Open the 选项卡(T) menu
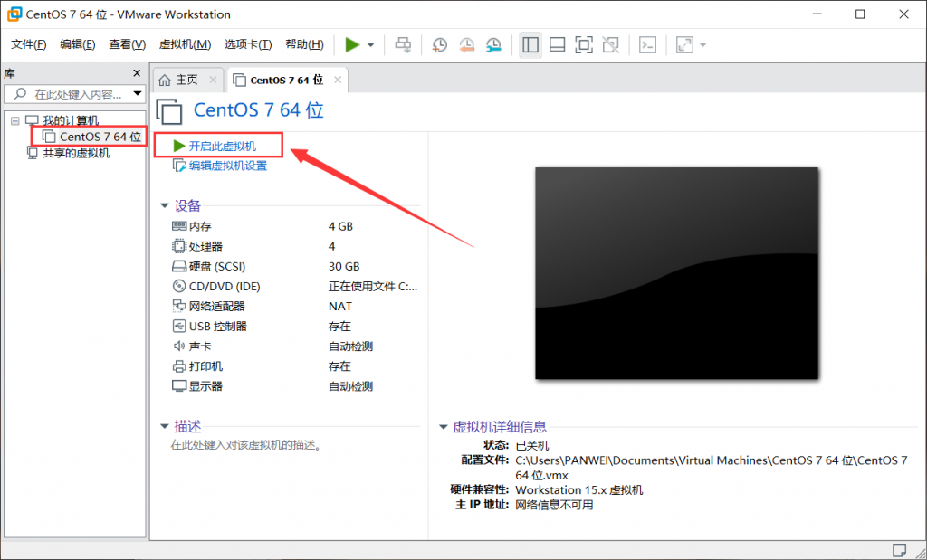 click(248, 45)
